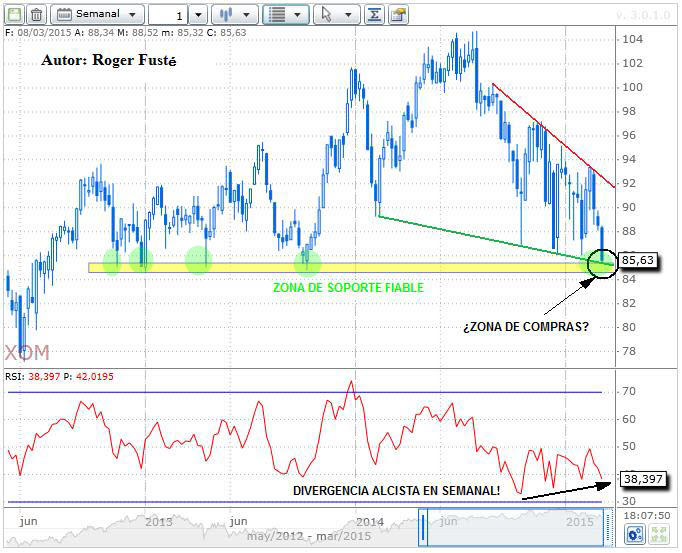682x553 pixels.
Task: Click the candlestick chart type icon
Action: (226, 15)
